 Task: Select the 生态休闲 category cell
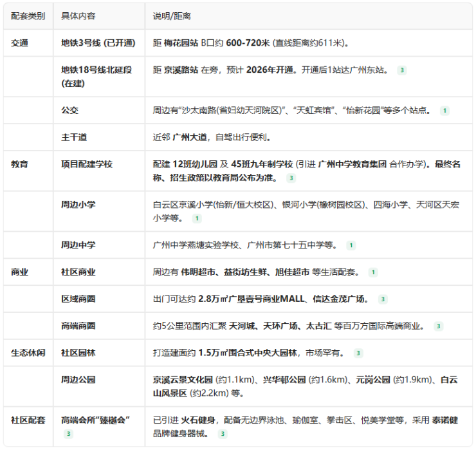pos(28,353)
